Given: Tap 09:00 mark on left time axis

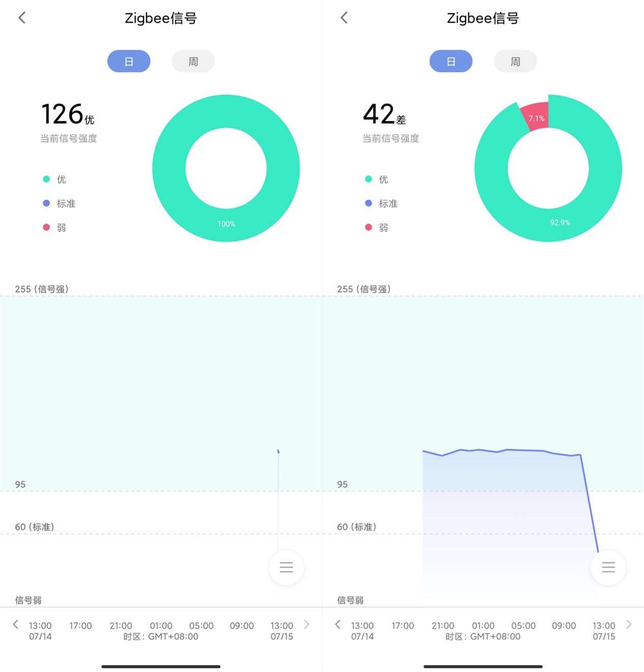Looking at the screenshot, I should pyautogui.click(x=242, y=626).
